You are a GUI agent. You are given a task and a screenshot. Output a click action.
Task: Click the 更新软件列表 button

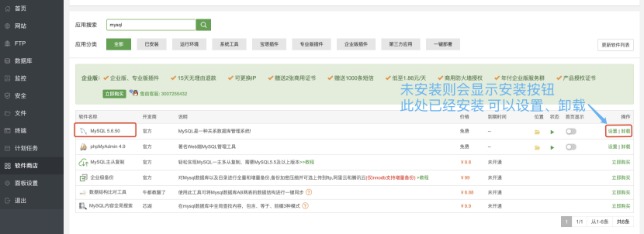(x=616, y=45)
